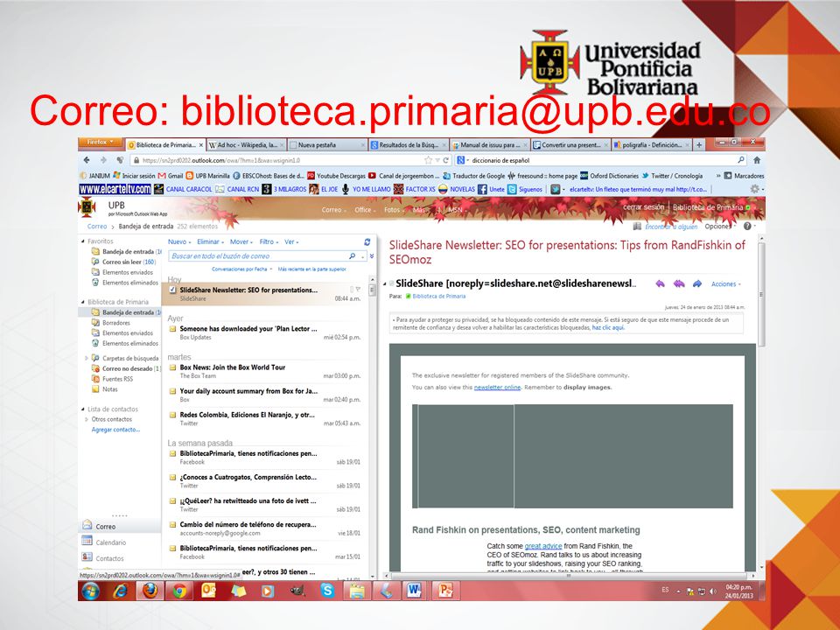Open Internet Explorer from the taskbar
This screenshot has height=630, width=840.
121,591
